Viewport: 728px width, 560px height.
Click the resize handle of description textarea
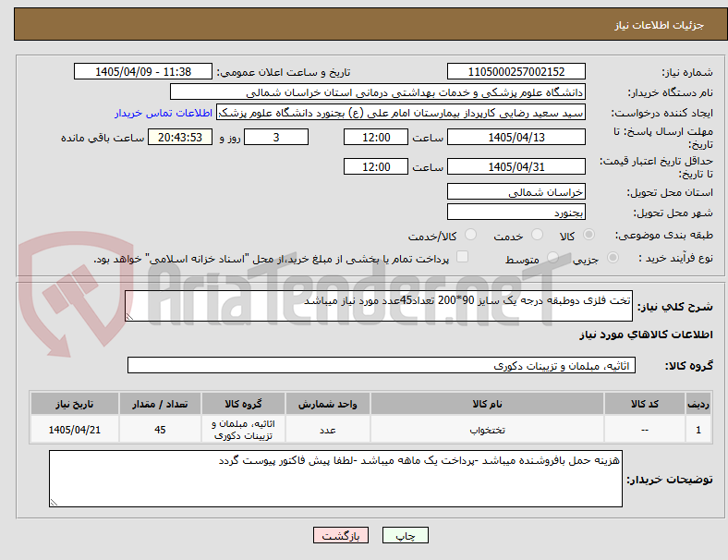coord(129,316)
